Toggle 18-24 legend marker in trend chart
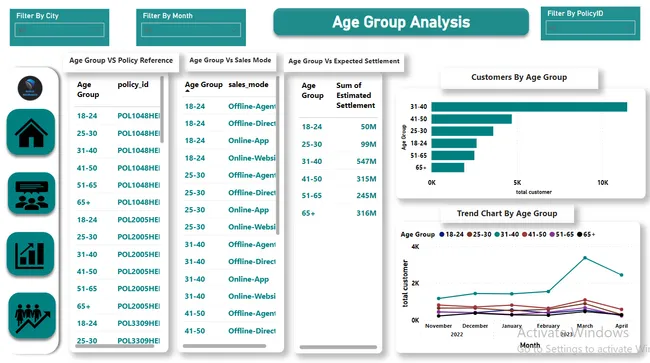Image resolution: width=650 pixels, height=363 pixels. (442, 235)
